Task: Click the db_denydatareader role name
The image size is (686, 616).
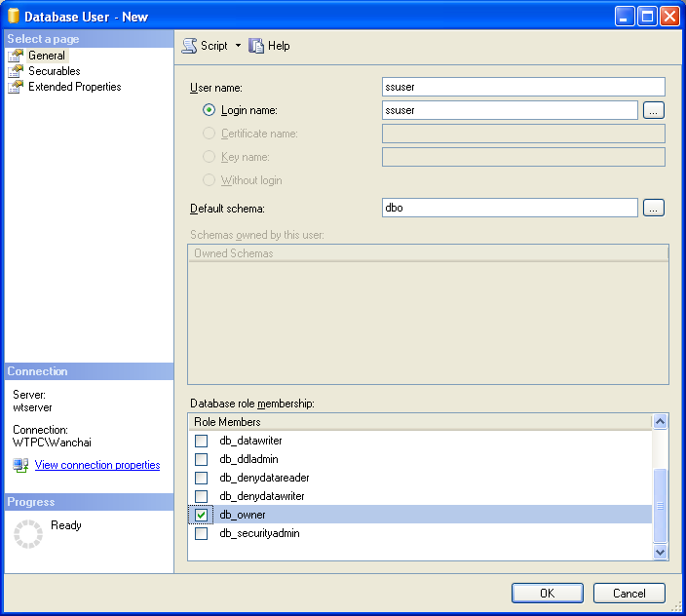Action: (265, 478)
